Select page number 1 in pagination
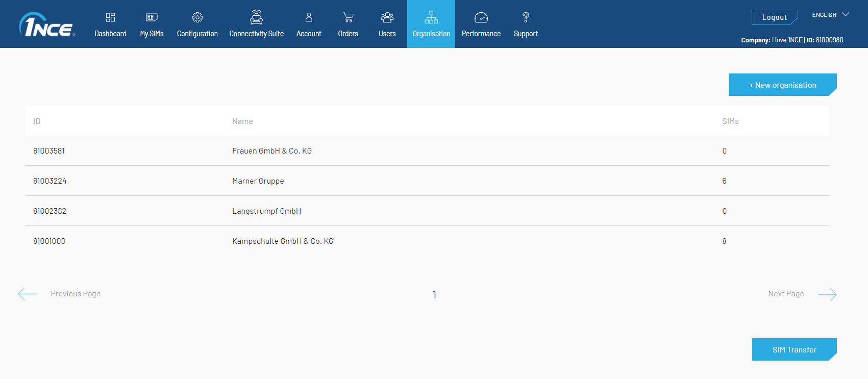868x379 pixels. [434, 295]
